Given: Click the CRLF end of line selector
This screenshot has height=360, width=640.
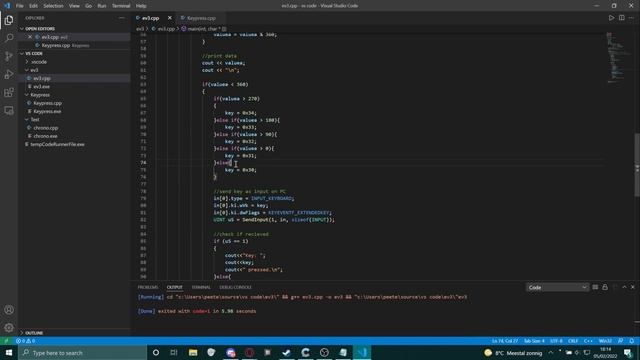Looking at the screenshot, I should coord(573,341).
